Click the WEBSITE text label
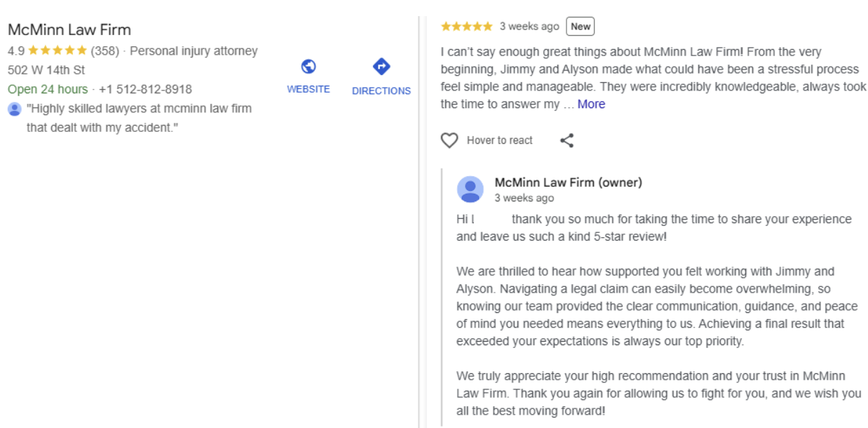This screenshot has height=428, width=868. (x=308, y=89)
